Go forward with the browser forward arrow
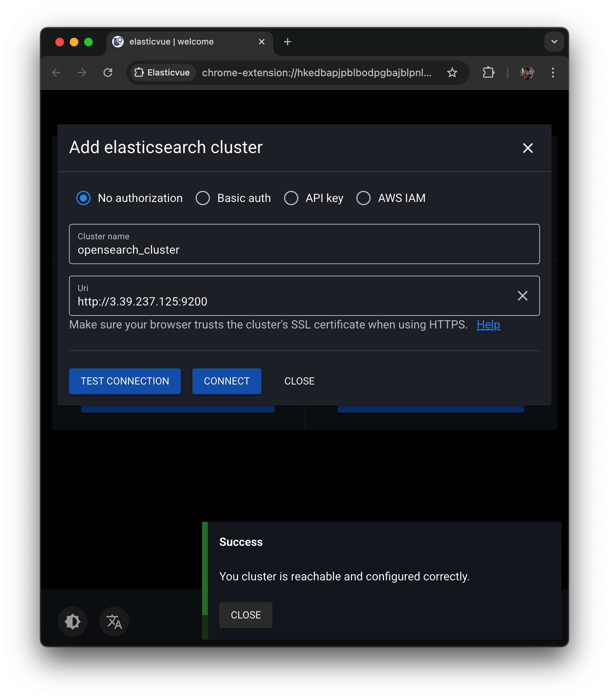609x700 pixels. 82,73
